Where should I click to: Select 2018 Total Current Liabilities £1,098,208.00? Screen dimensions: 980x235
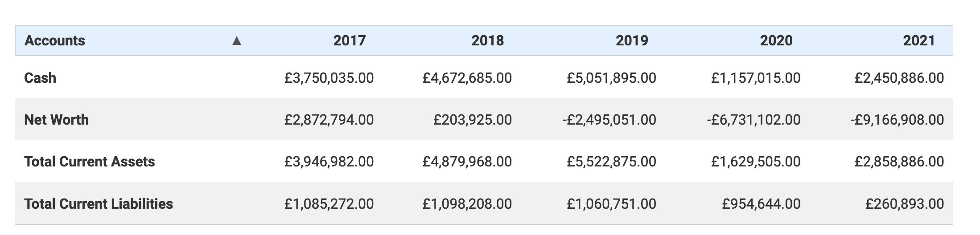467,204
